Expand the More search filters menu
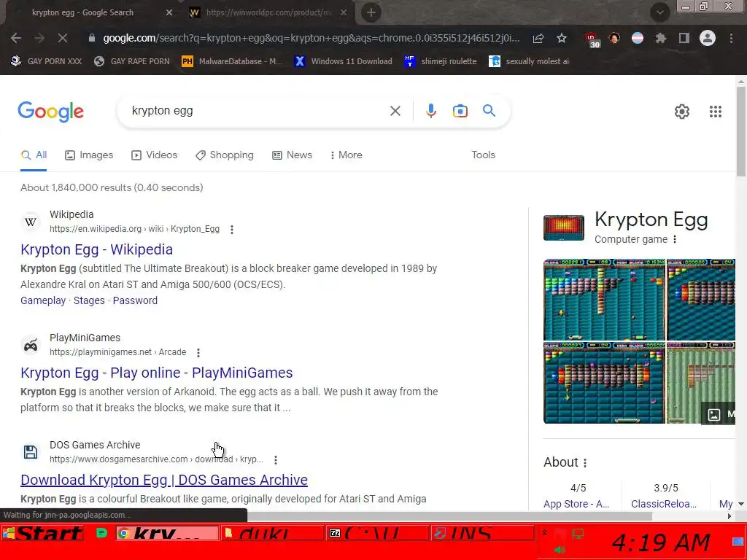The width and height of the screenshot is (747, 560). pos(347,155)
